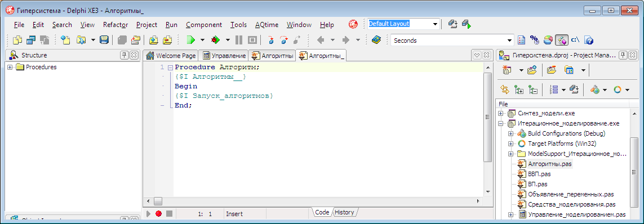Click the AQtime c:\ path icon
Viewport: 644px width, 224px height.
pyautogui.click(x=575, y=40)
